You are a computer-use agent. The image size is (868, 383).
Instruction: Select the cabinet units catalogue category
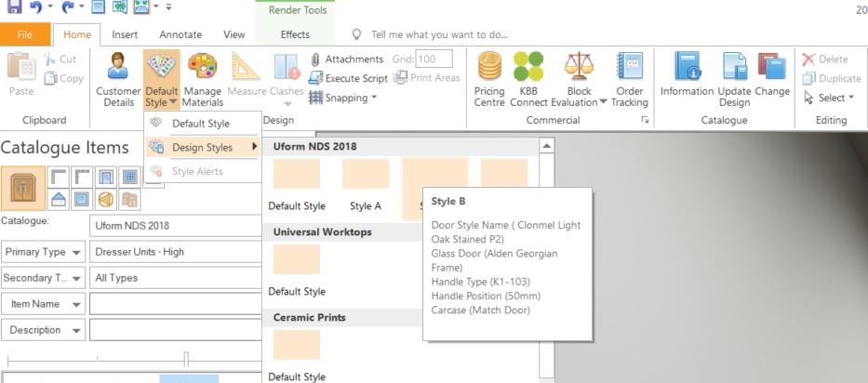(23, 188)
